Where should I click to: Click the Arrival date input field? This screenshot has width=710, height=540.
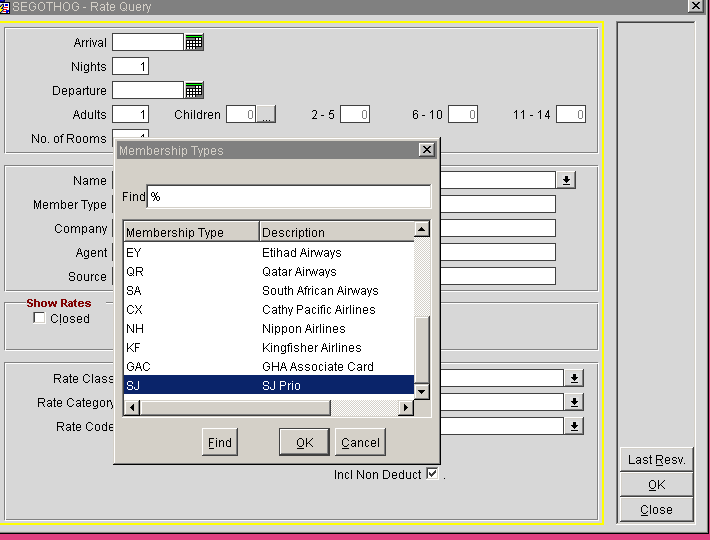[x=148, y=43]
